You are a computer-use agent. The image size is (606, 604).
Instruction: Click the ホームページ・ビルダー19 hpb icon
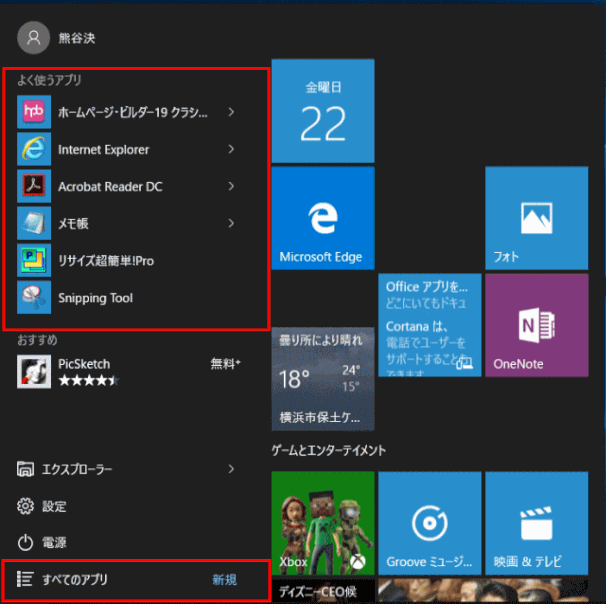tap(34, 112)
